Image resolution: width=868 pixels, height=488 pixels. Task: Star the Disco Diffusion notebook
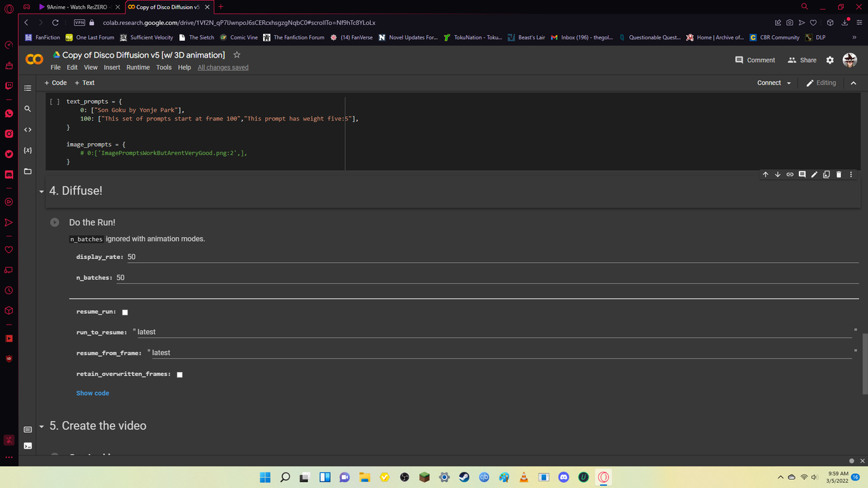(x=237, y=55)
